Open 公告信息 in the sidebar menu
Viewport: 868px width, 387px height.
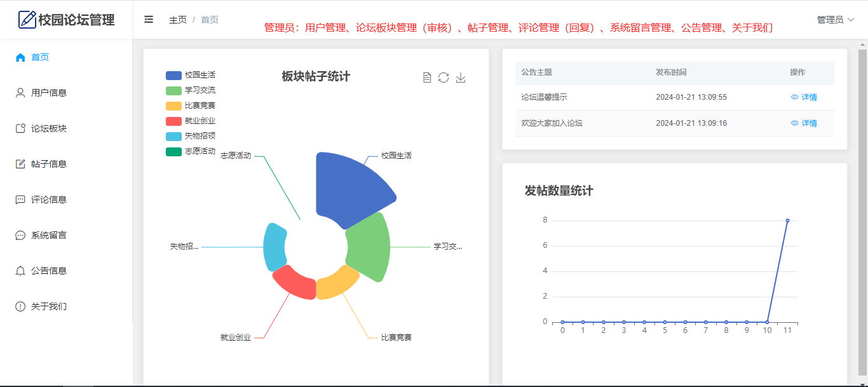point(66,271)
